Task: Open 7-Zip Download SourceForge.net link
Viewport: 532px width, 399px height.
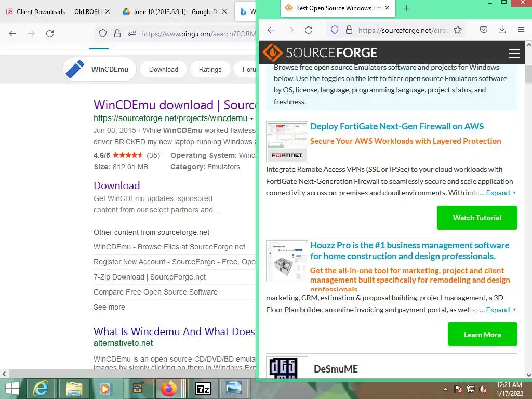Action: [150, 277]
